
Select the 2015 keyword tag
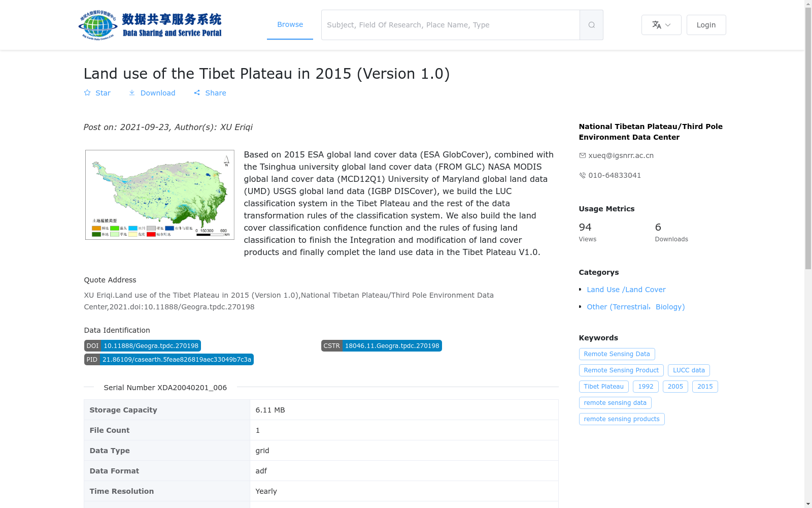click(x=705, y=387)
